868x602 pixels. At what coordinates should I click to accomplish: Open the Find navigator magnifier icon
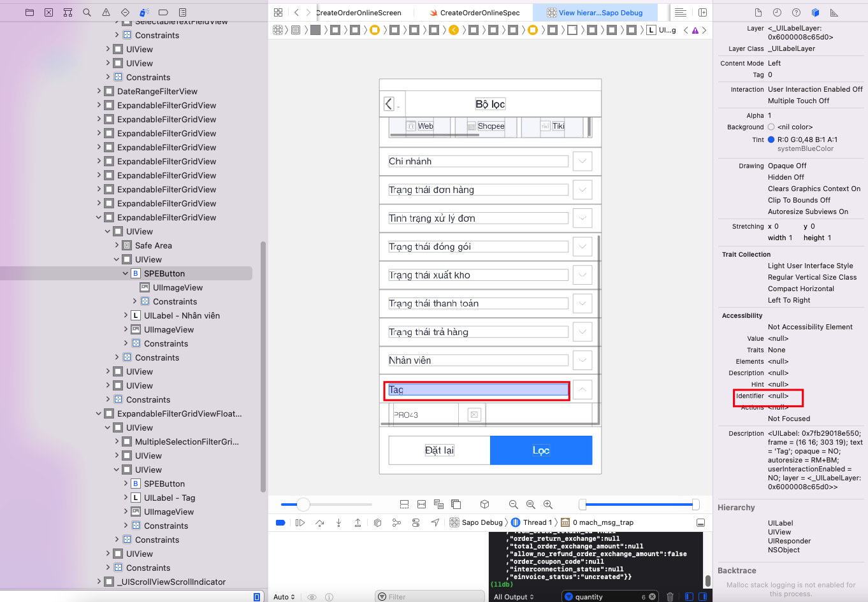coord(87,12)
